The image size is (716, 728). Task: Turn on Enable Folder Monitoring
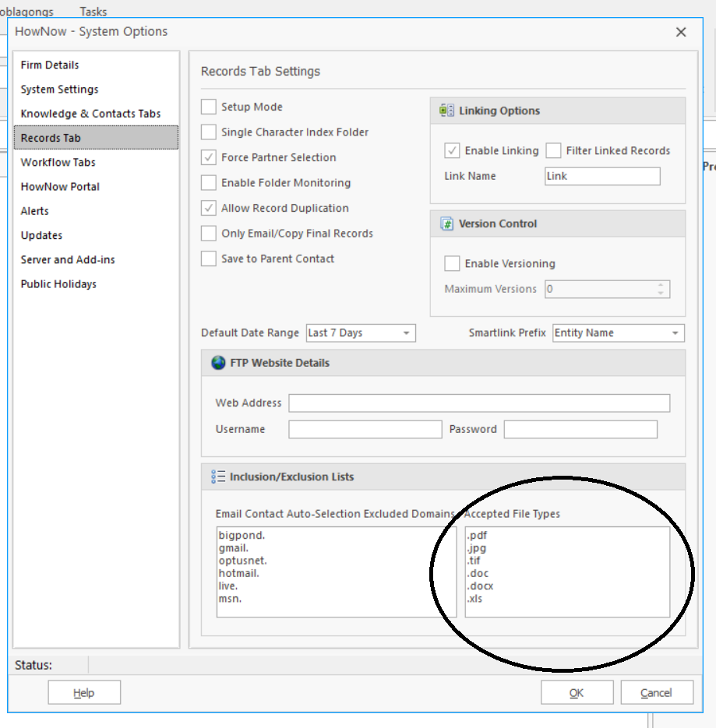(x=209, y=182)
